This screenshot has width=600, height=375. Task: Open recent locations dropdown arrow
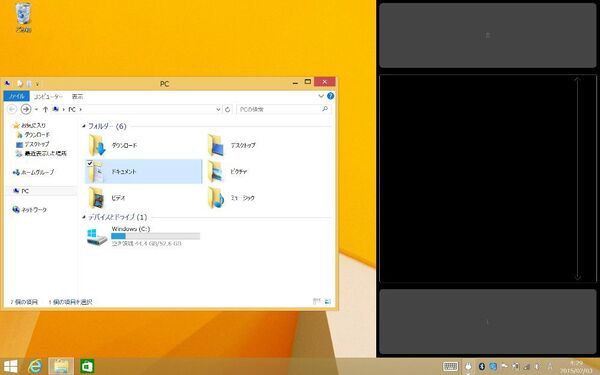(x=36, y=109)
